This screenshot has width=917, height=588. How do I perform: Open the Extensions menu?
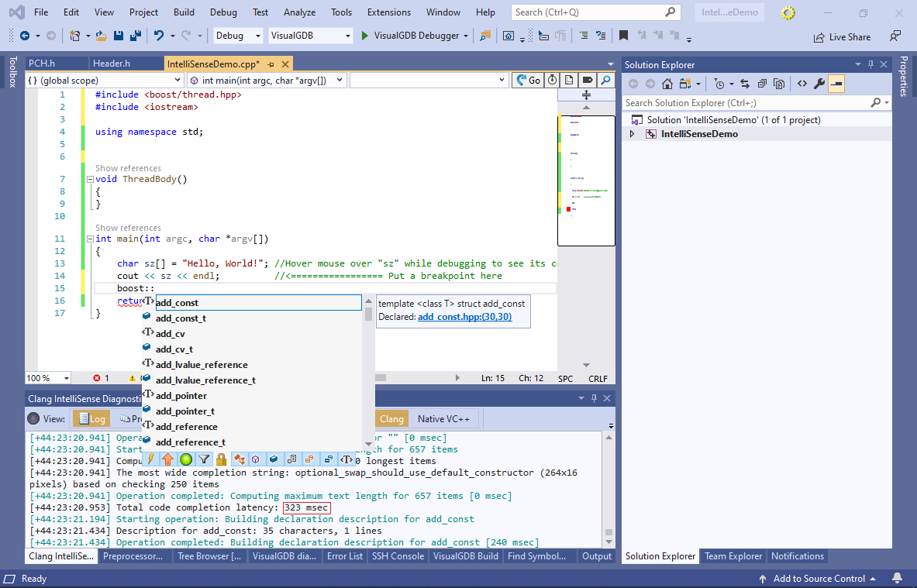[389, 12]
